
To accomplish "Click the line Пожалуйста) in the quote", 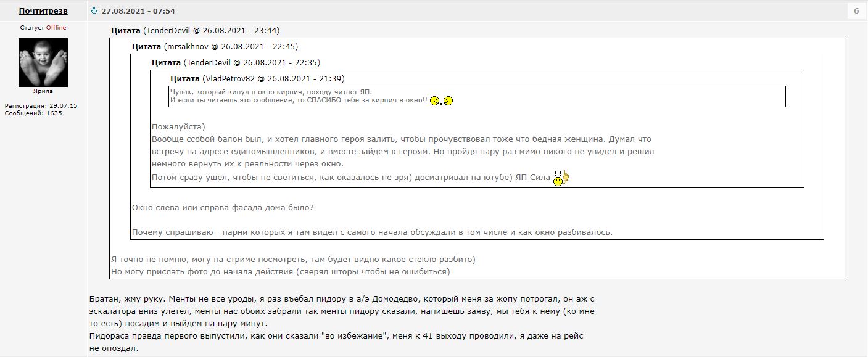I will click(x=178, y=126).
